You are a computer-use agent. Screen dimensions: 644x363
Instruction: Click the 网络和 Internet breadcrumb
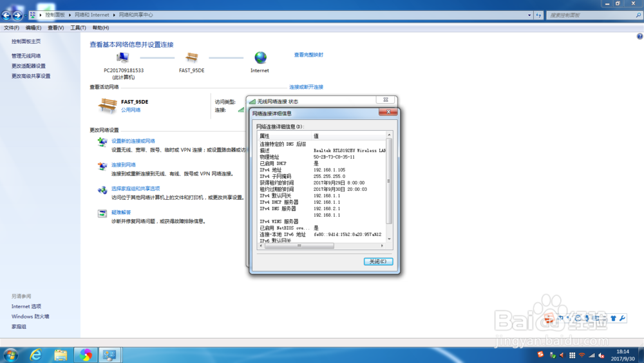tap(92, 15)
